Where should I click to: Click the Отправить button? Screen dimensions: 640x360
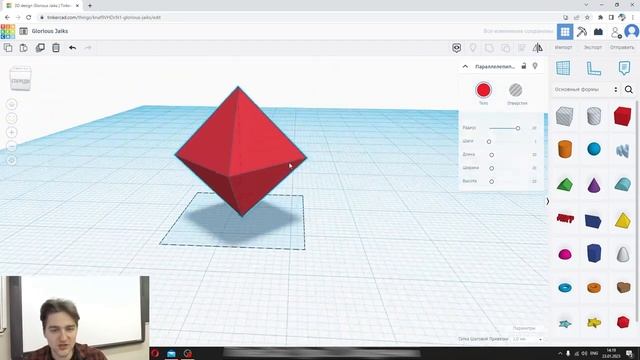(x=622, y=47)
